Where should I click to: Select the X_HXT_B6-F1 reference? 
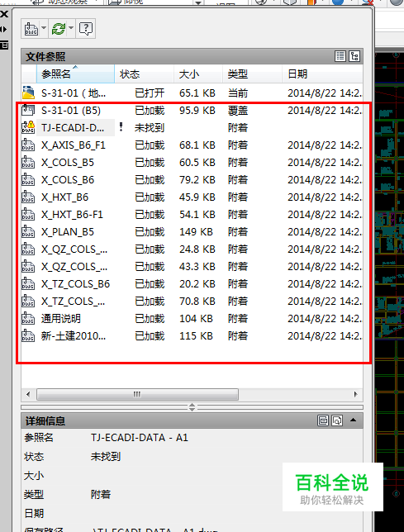192,215
